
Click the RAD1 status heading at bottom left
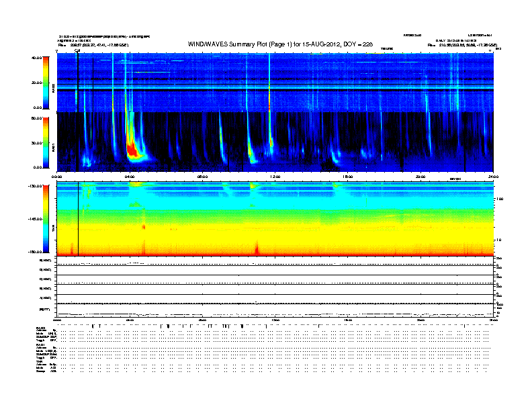pos(40,345)
